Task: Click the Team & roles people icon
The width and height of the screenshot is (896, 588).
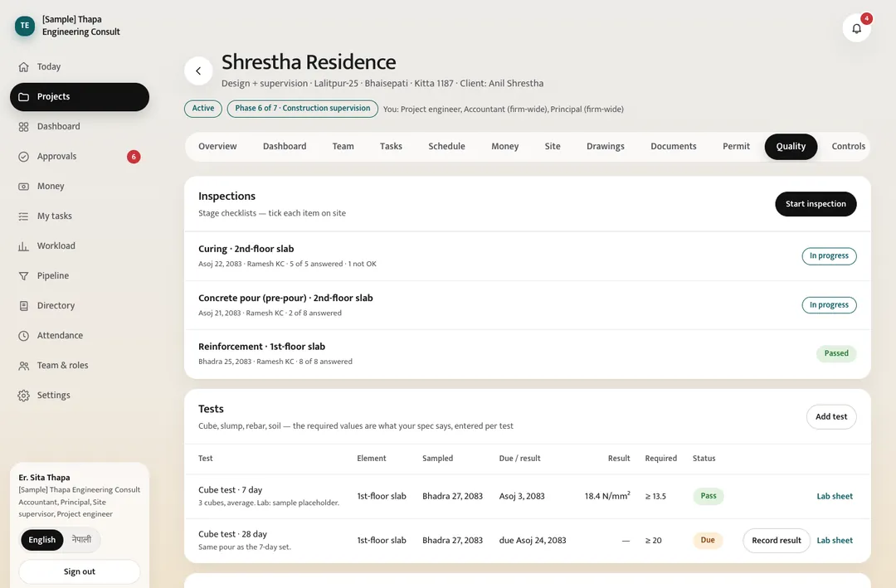Action: click(23, 365)
